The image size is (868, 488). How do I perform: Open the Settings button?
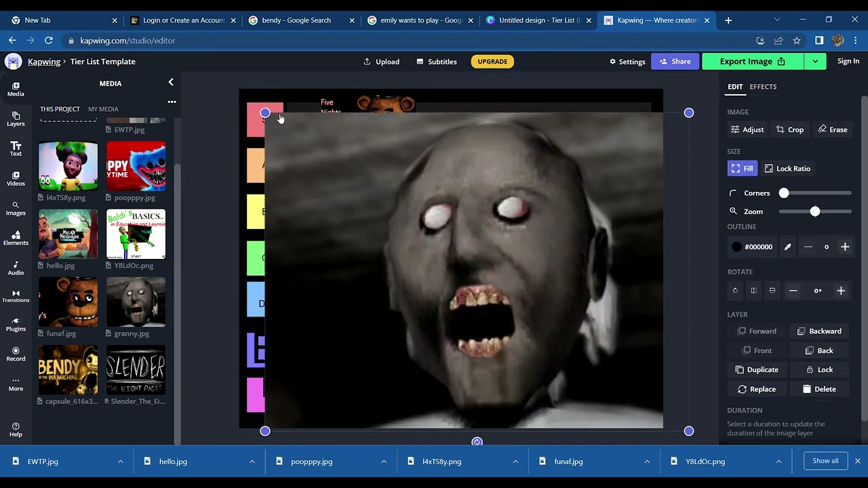click(627, 62)
